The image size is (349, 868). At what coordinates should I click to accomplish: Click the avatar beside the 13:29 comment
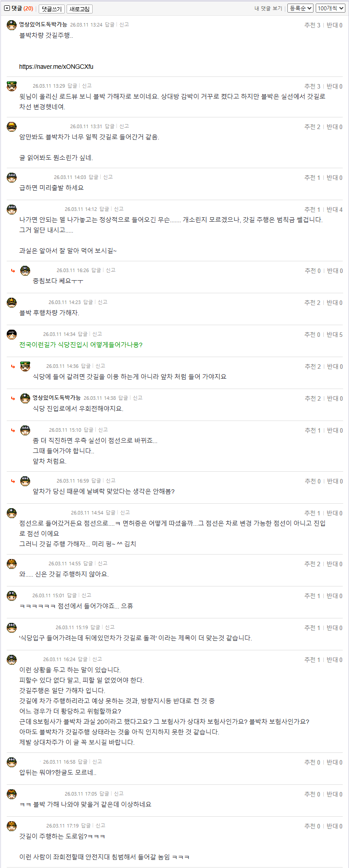[x=12, y=86]
